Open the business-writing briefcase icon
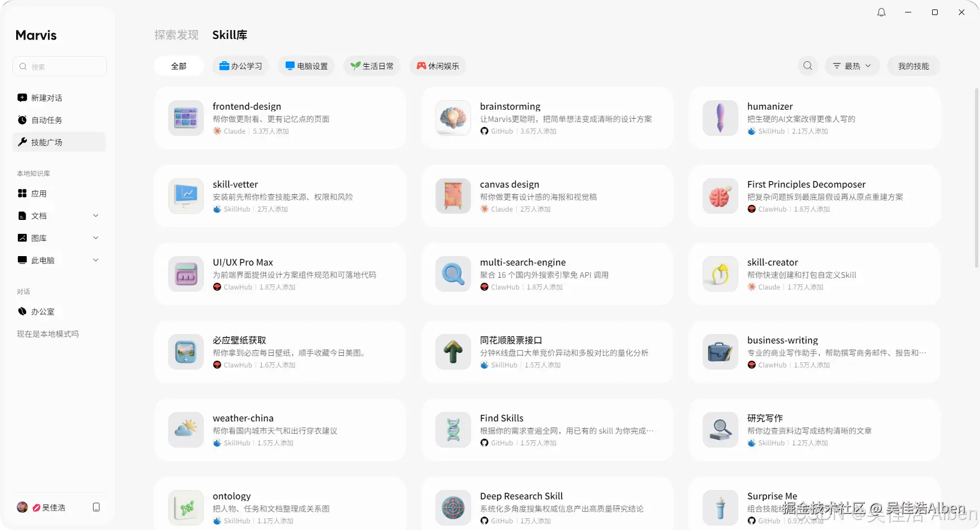This screenshot has height=530, width=980. coord(721,352)
